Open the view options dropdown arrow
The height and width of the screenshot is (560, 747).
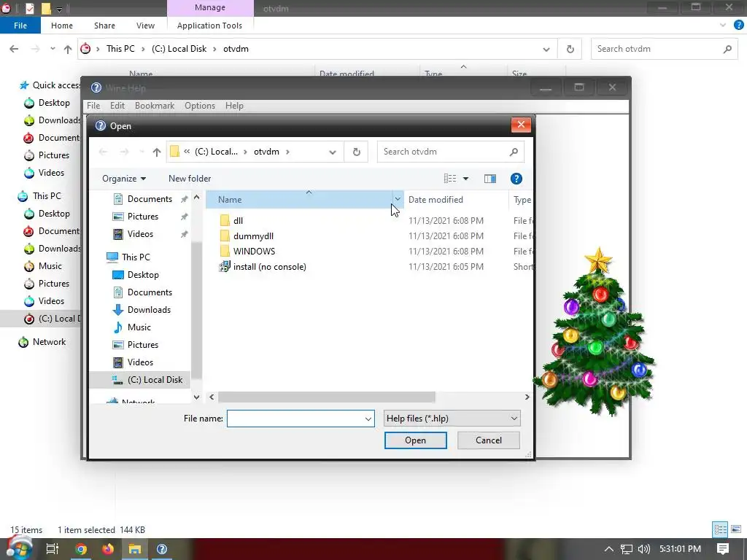click(466, 179)
